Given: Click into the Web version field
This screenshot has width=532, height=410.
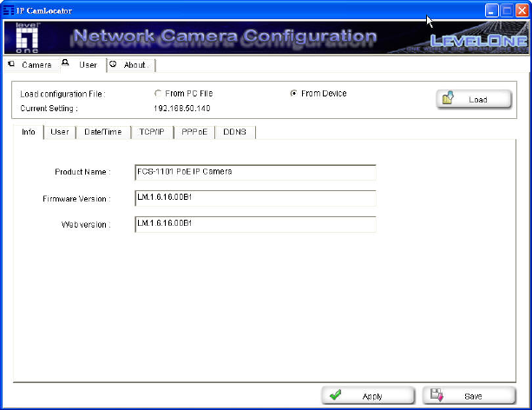Looking at the screenshot, I should click(x=254, y=224).
